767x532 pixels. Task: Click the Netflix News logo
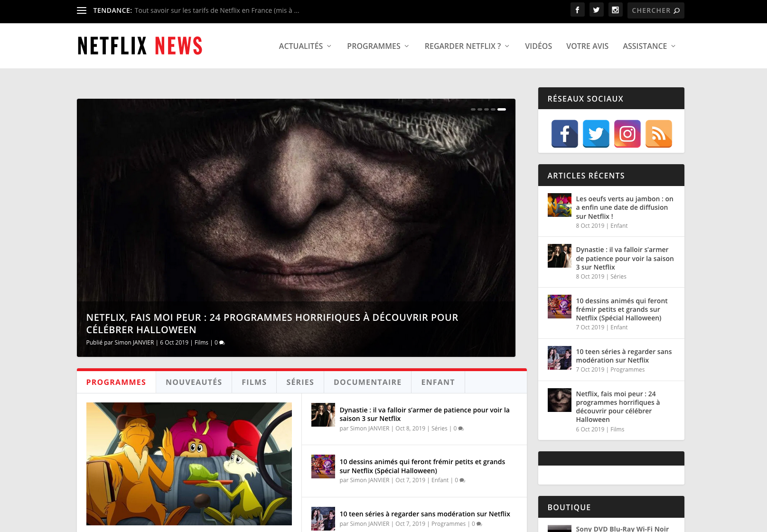tap(140, 46)
